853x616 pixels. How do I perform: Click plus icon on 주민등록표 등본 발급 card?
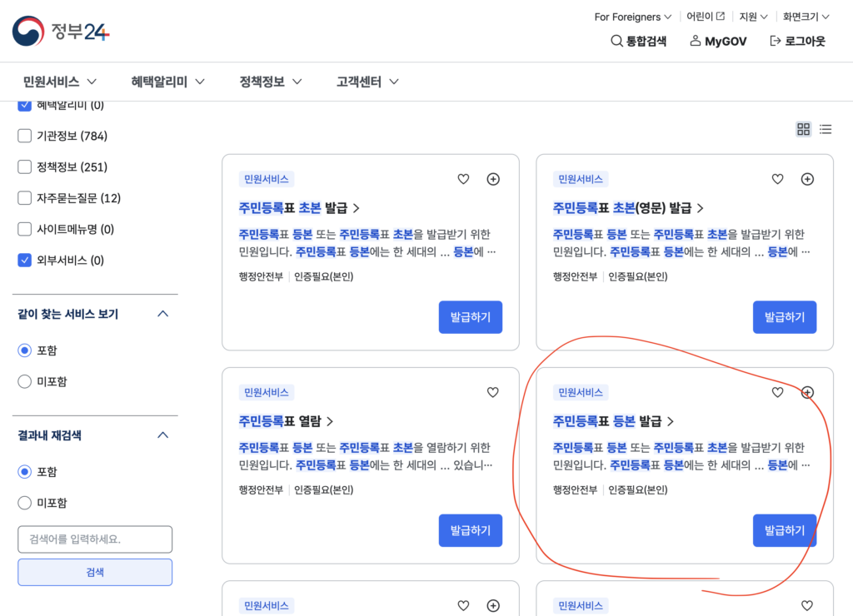point(807,392)
